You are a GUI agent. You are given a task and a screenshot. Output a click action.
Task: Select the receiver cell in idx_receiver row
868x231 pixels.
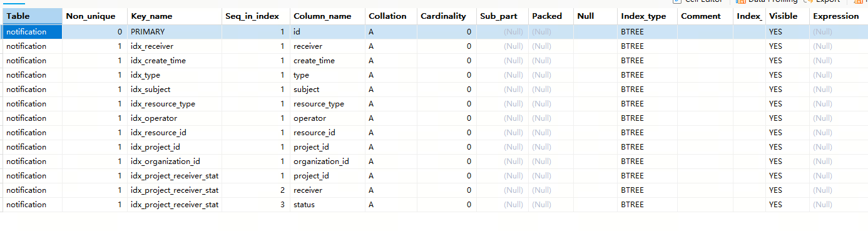point(327,46)
